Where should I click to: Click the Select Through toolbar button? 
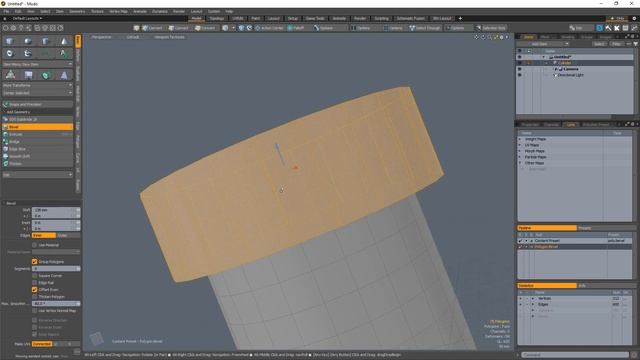click(x=425, y=28)
